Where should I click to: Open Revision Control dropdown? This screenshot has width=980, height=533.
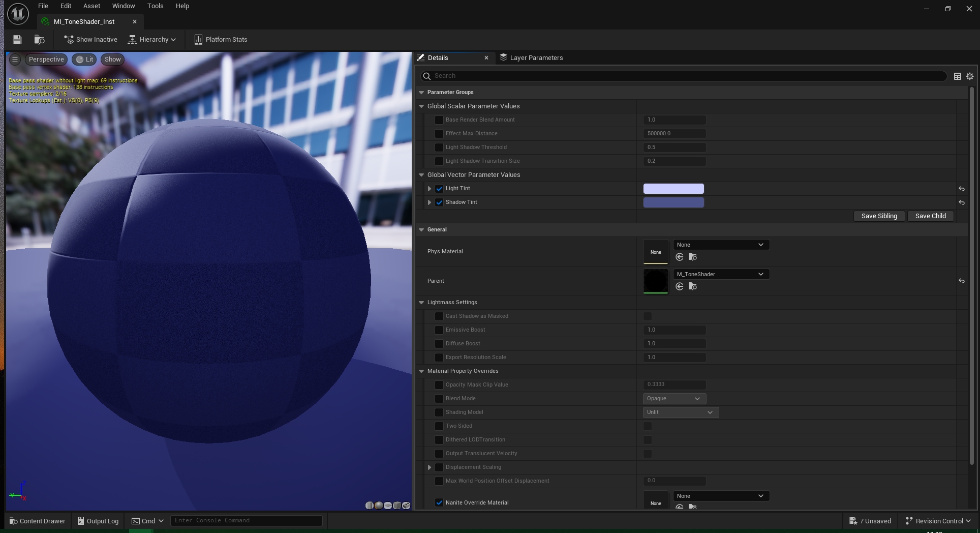938,521
